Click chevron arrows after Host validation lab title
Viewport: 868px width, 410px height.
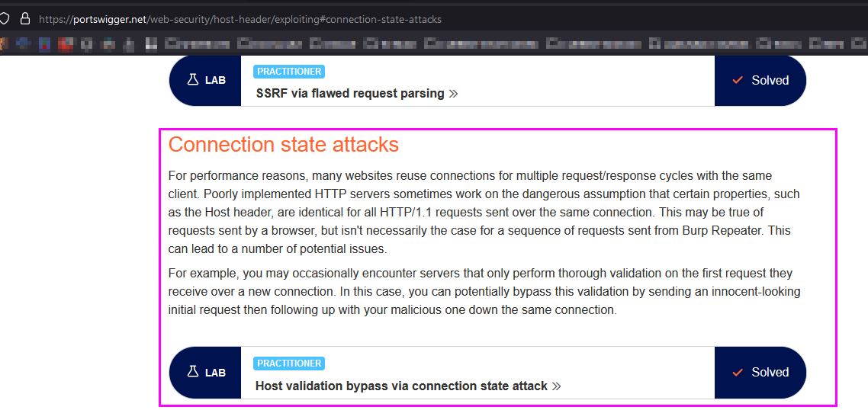556,386
